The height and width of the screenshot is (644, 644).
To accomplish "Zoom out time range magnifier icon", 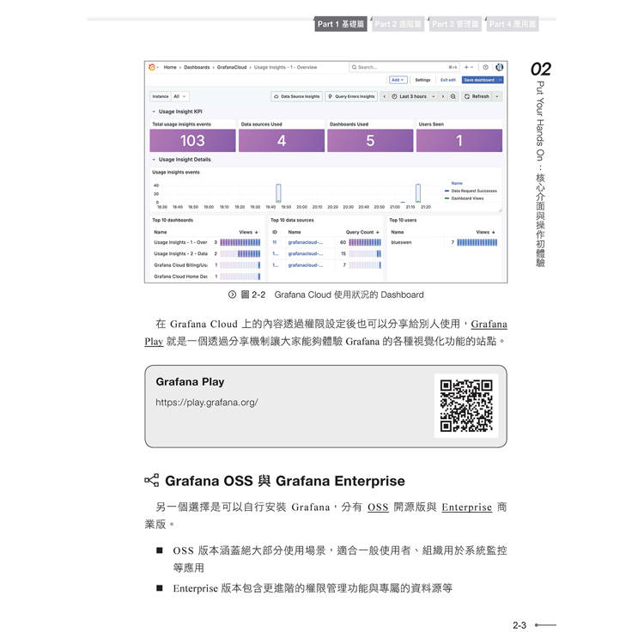I will tap(453, 96).
